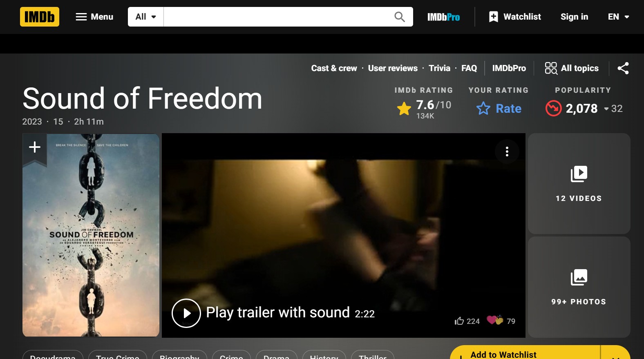Click the red popularity trend icon
Viewport: 644px width, 359px height.
553,108
